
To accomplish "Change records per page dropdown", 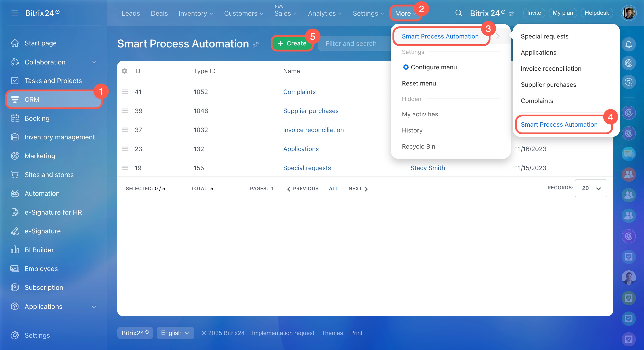I will [x=591, y=188].
